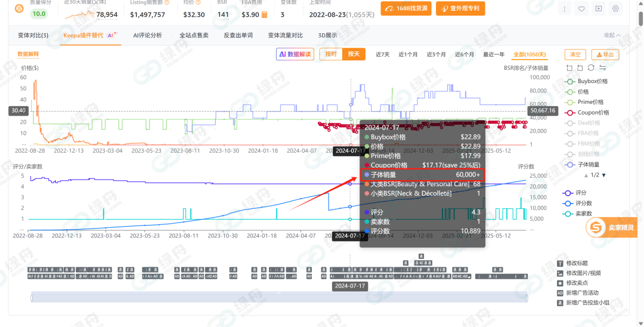Click the timeline range slider right handle
644x327 pixels.
527,297
